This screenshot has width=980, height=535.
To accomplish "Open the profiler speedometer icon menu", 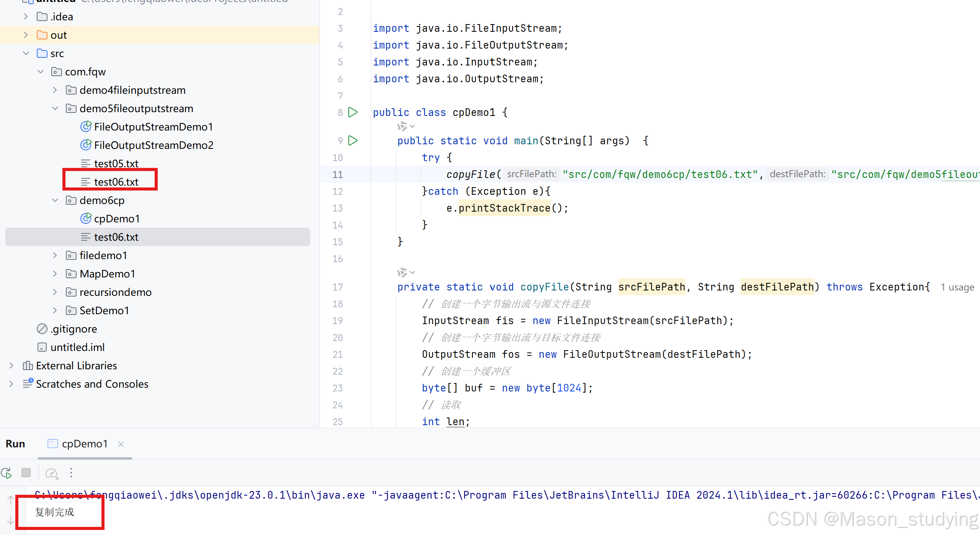I will pyautogui.click(x=51, y=473).
